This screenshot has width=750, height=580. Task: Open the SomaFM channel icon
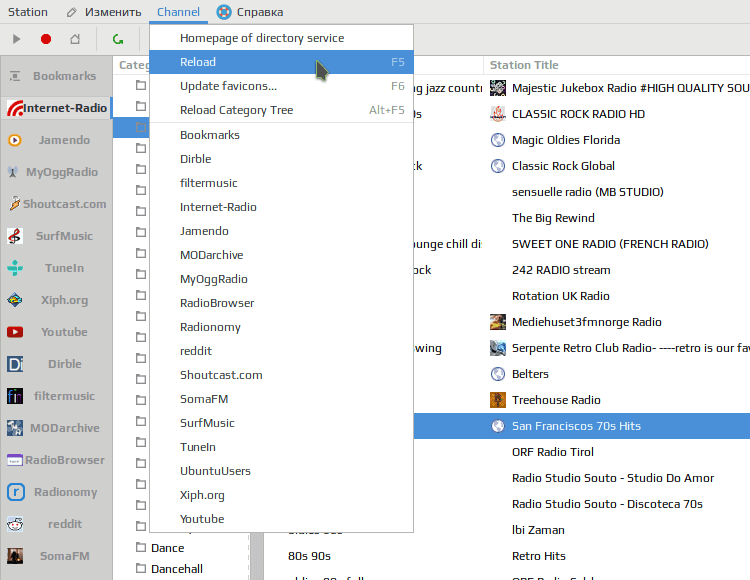[x=15, y=556]
